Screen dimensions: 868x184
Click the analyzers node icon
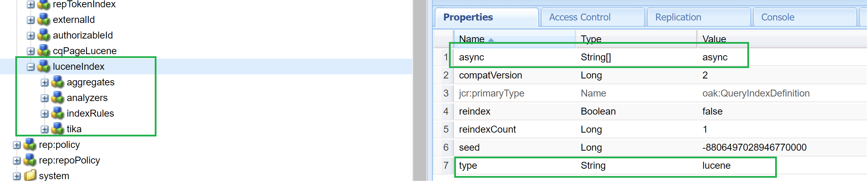(58, 98)
